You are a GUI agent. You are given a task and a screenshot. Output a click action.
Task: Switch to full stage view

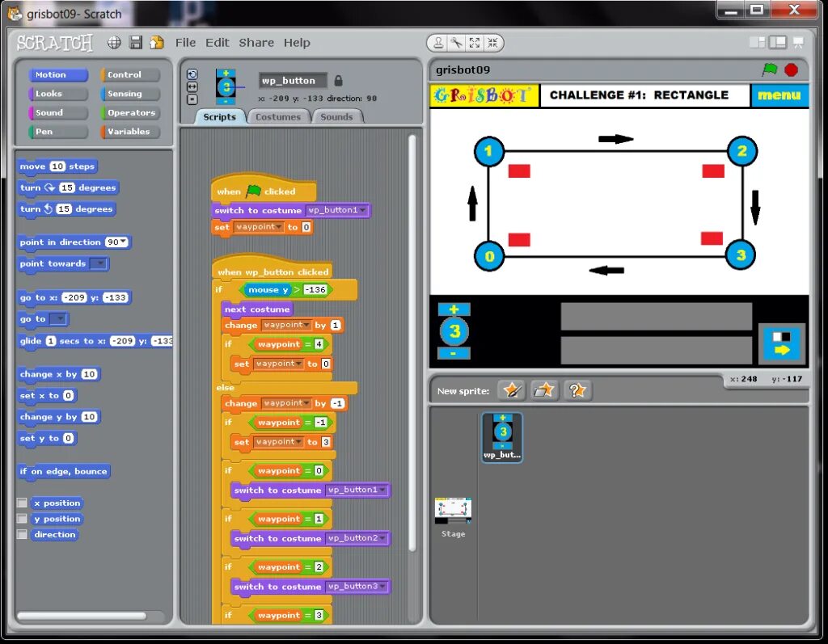coord(777,42)
